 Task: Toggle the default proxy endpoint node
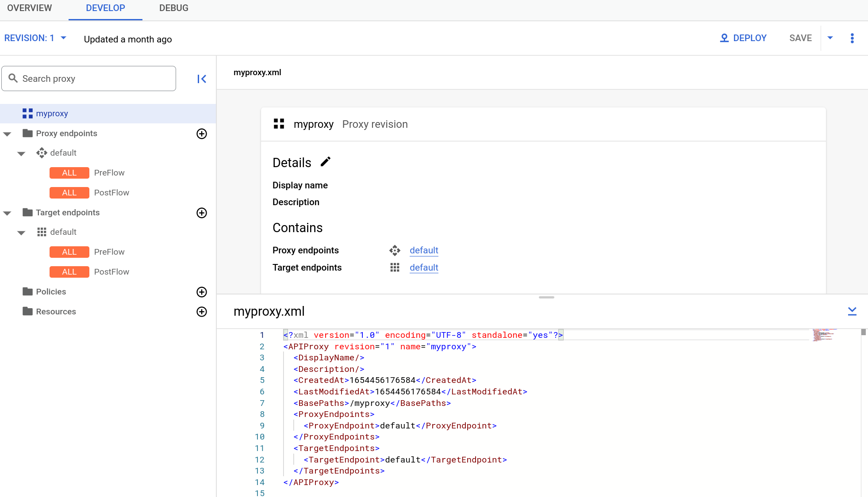coord(21,153)
